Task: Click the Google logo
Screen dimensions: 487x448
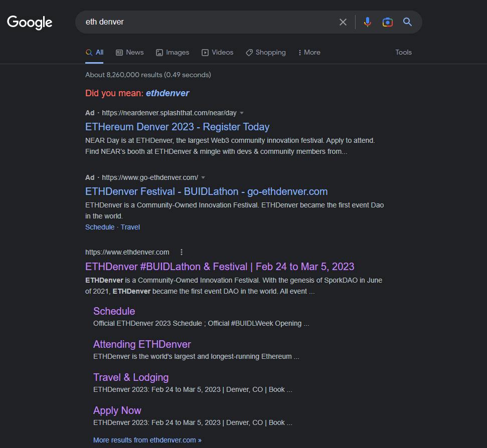Action: click(x=30, y=23)
